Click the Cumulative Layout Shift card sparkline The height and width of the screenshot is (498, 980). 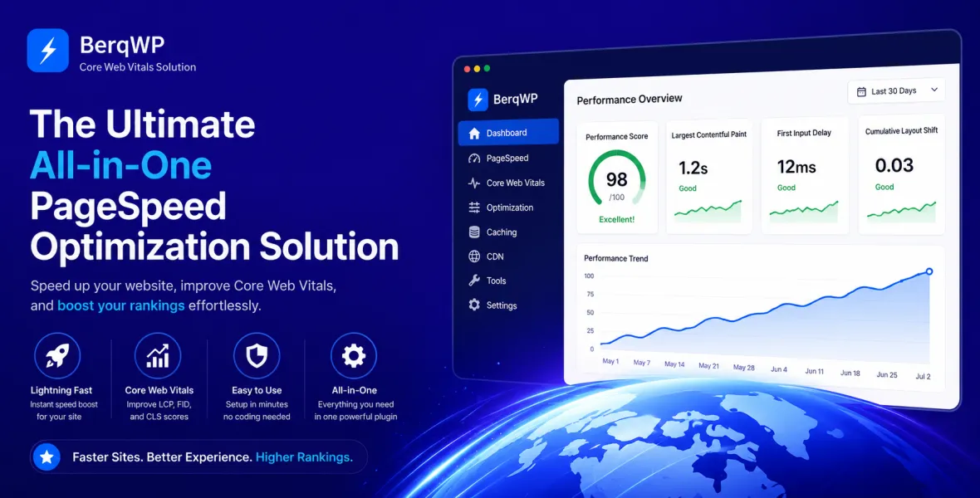pyautogui.click(x=901, y=211)
